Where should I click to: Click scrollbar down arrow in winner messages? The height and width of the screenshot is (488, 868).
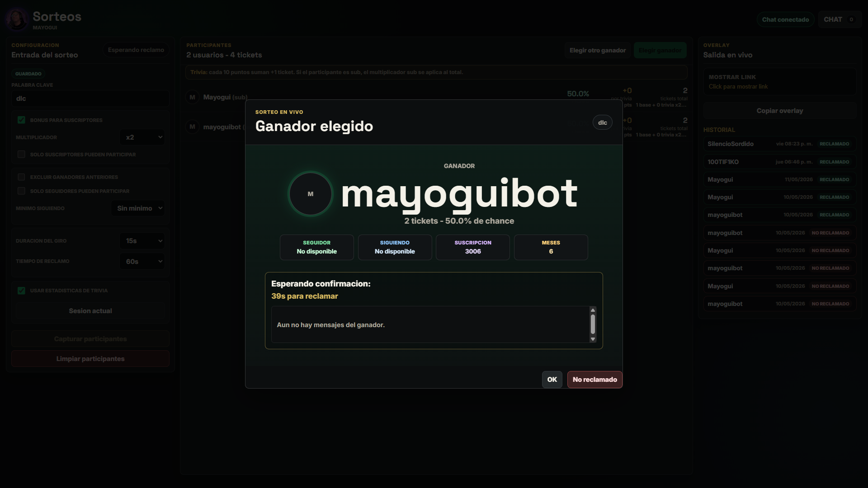(x=593, y=339)
